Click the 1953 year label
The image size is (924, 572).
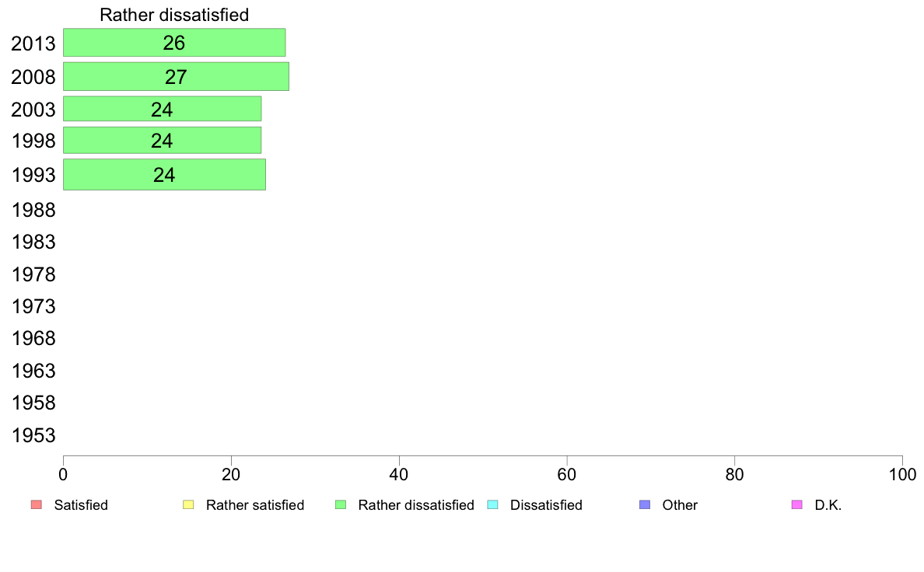pos(33,435)
